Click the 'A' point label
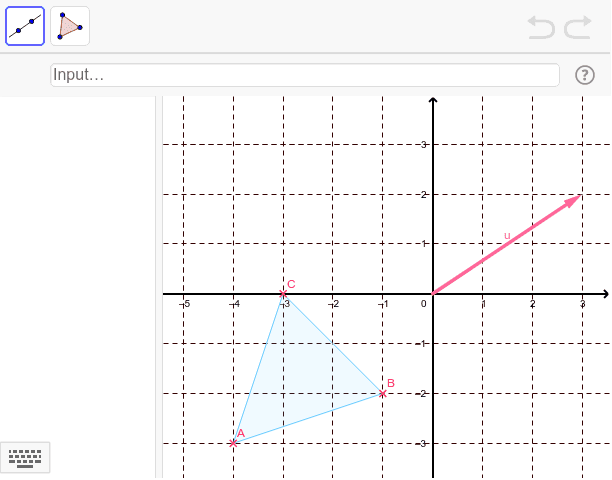The image size is (612, 480). point(241,433)
